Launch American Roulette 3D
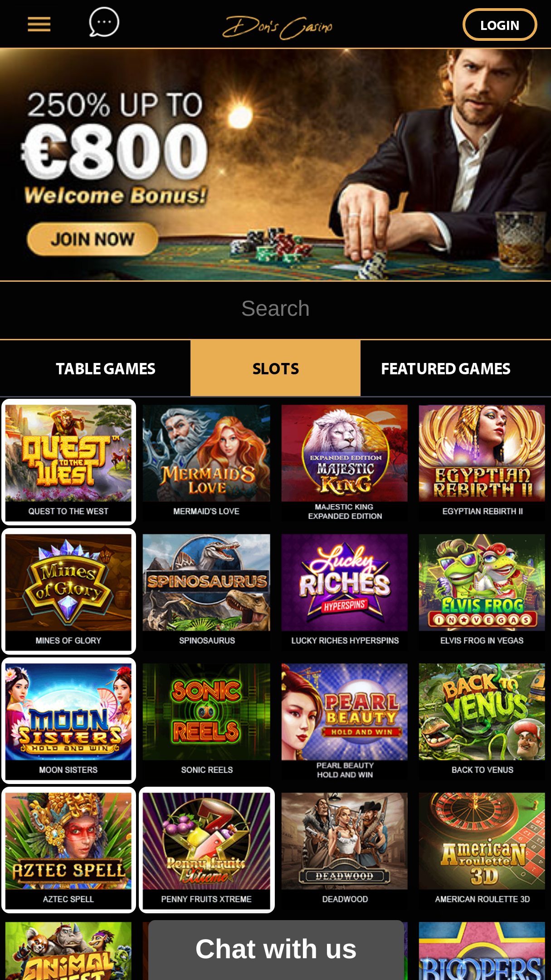The height and width of the screenshot is (980, 551). coord(482,850)
